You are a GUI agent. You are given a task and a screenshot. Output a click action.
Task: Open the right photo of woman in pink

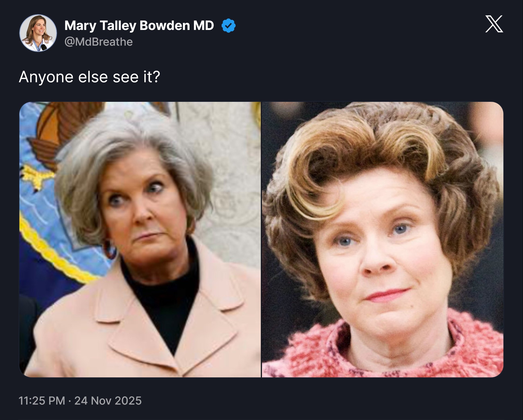pos(383,239)
